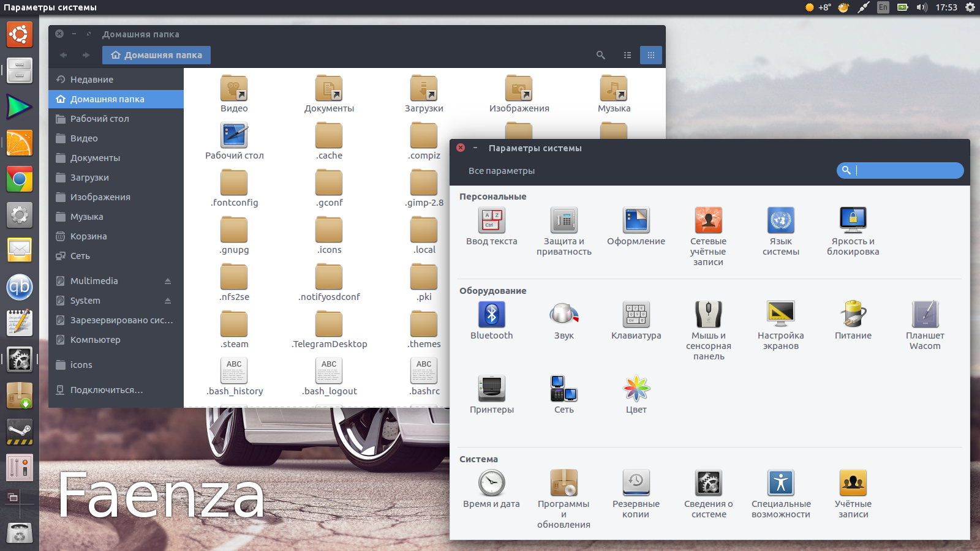Open the weather indicator showing +8°
This screenshot has height=551, width=980.
[x=818, y=7]
